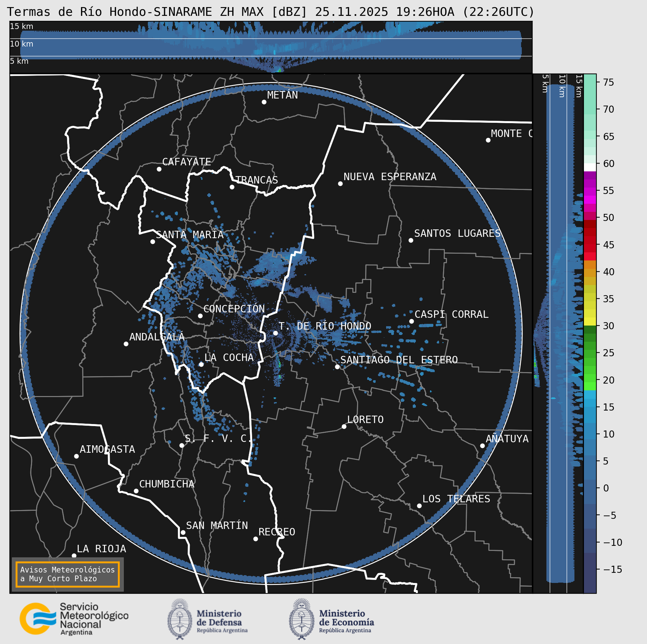Click the green echo south of radar
Screen dimensions: 647x644
click(x=279, y=365)
